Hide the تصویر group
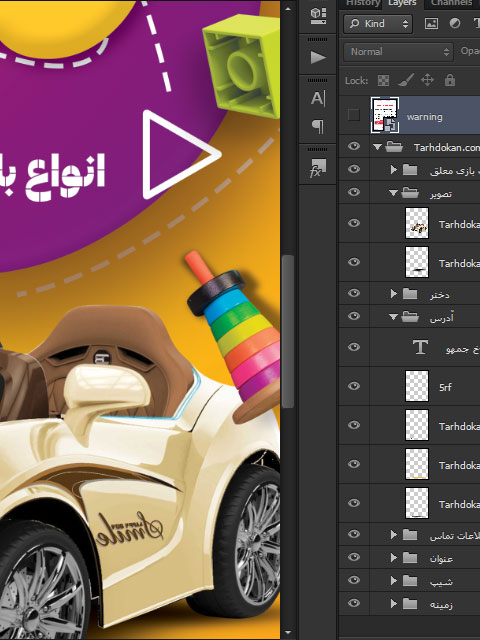 click(354, 192)
